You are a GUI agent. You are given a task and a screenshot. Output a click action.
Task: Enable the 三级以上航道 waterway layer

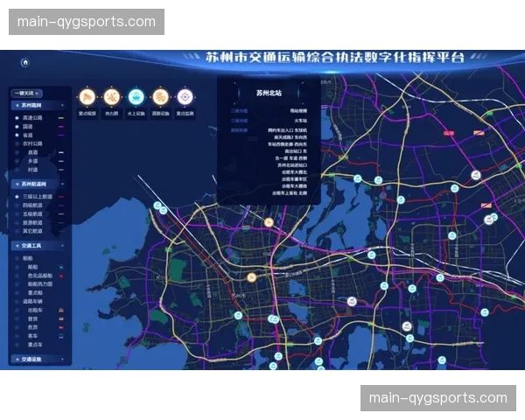pyautogui.click(x=37, y=197)
